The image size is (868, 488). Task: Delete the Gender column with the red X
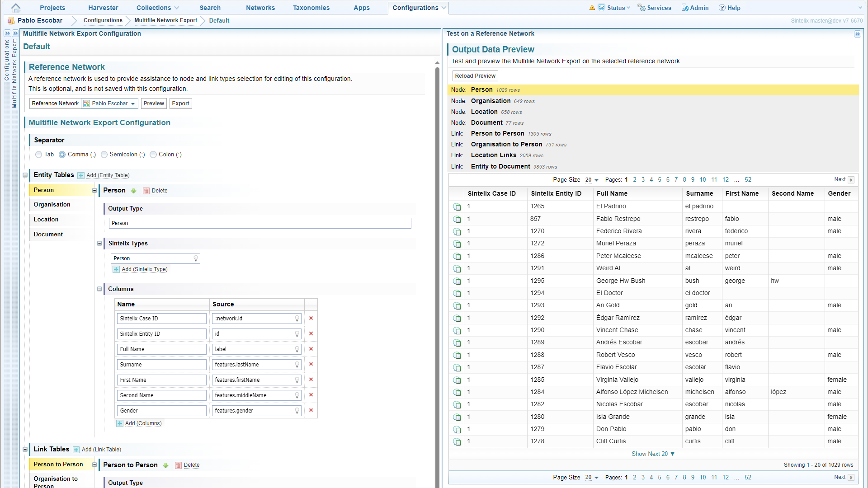pos(311,410)
